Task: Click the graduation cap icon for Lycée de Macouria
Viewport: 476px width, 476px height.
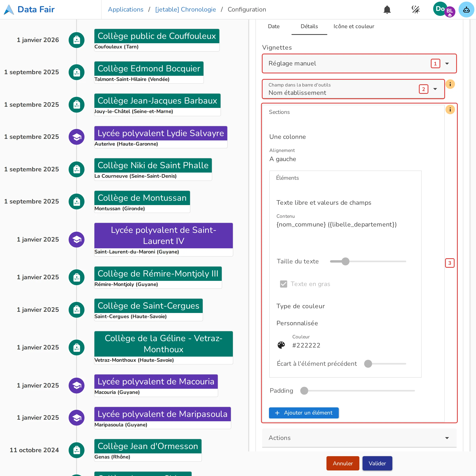Action: point(77,385)
